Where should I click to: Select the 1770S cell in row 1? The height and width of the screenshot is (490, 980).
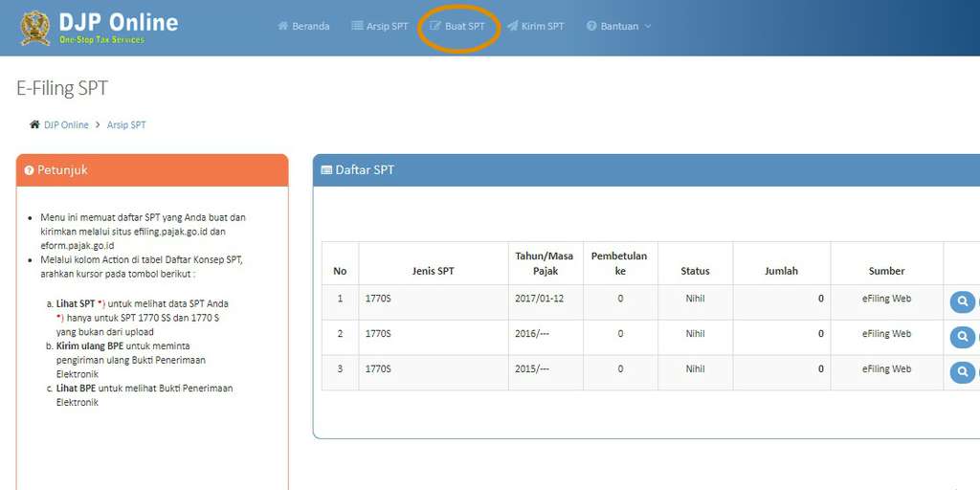tap(378, 299)
